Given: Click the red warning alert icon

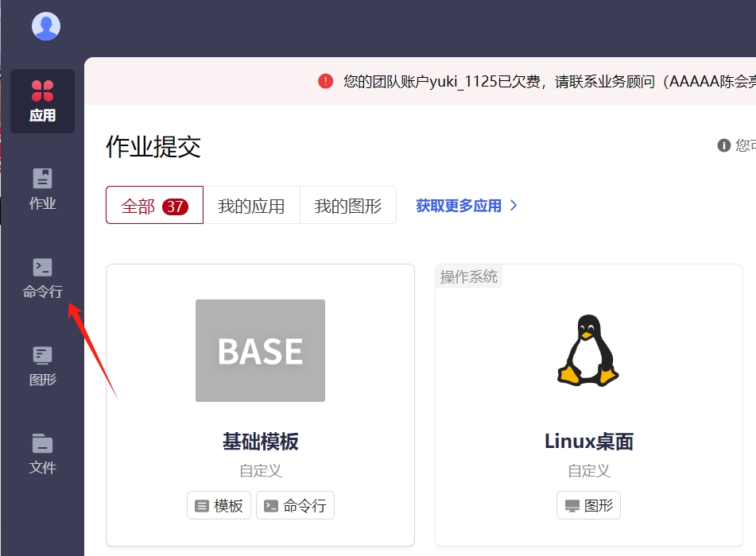Looking at the screenshot, I should [326, 81].
